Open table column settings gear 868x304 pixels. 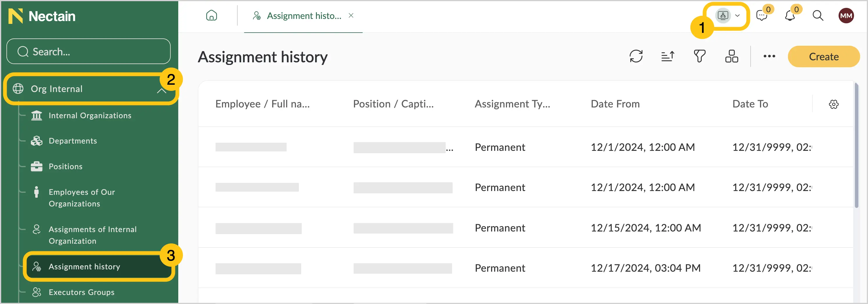tap(834, 104)
